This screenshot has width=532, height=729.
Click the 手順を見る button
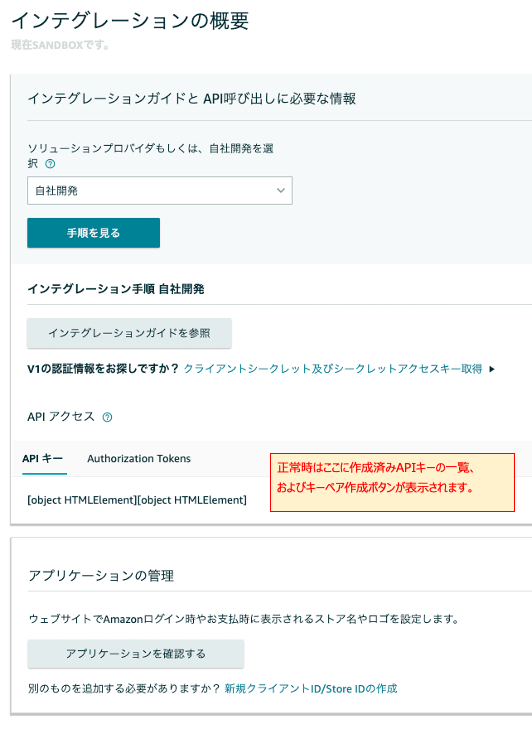[93, 233]
